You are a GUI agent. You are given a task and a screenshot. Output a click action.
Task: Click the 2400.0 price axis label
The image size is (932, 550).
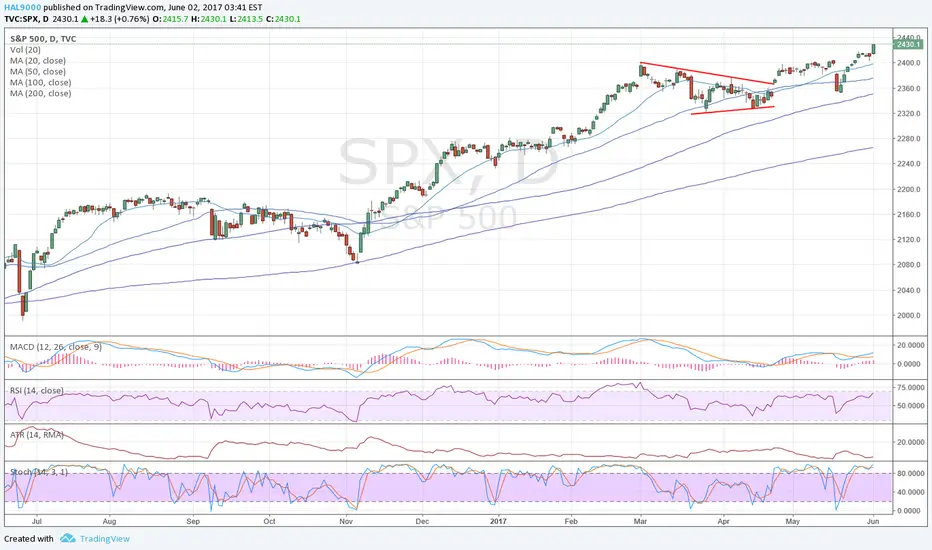tap(908, 62)
